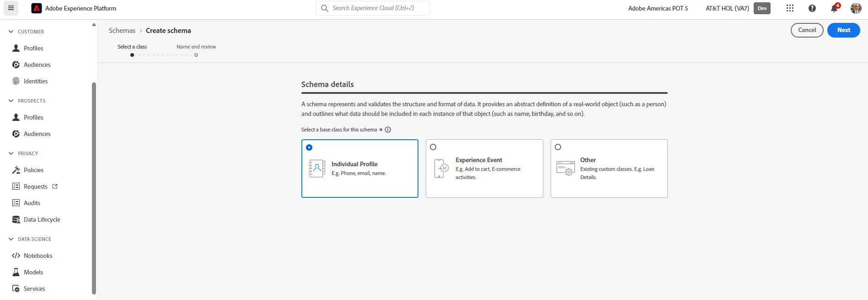The image size is (868, 300).
Task: Open the app switcher grid icon
Action: (x=790, y=8)
